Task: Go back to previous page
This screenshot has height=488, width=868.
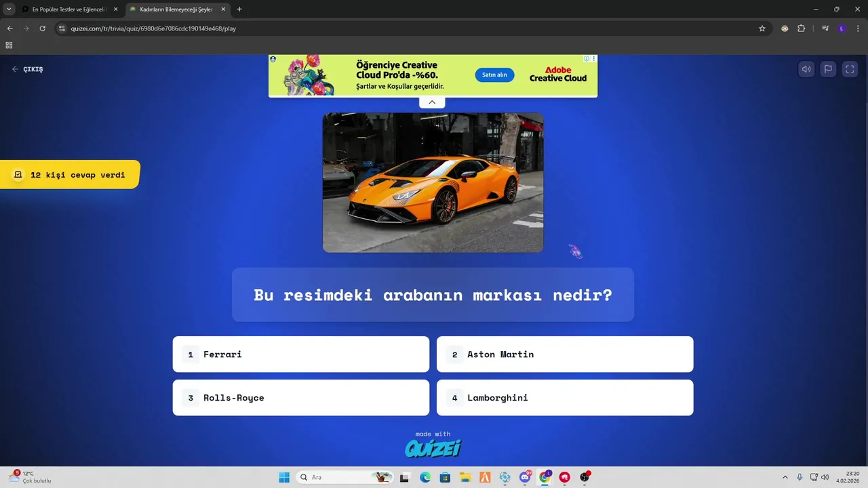Action: (9, 28)
